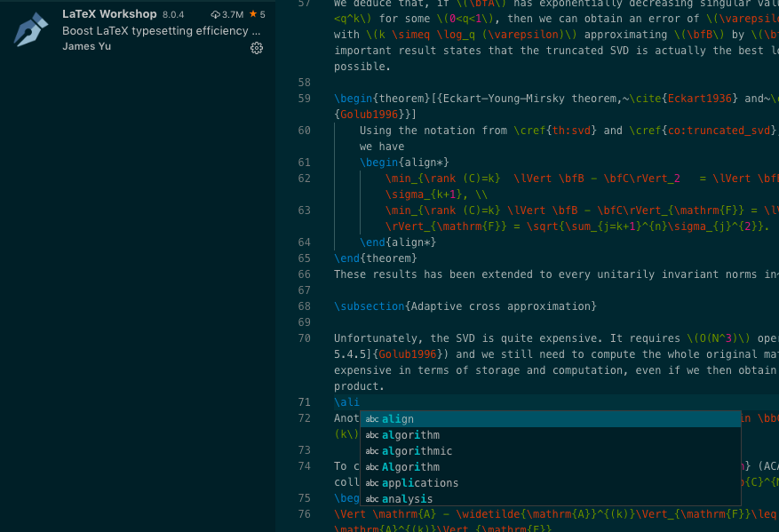Screen dimensions: 779x532
Task: Click the author link James Yu
Action: 85,46
